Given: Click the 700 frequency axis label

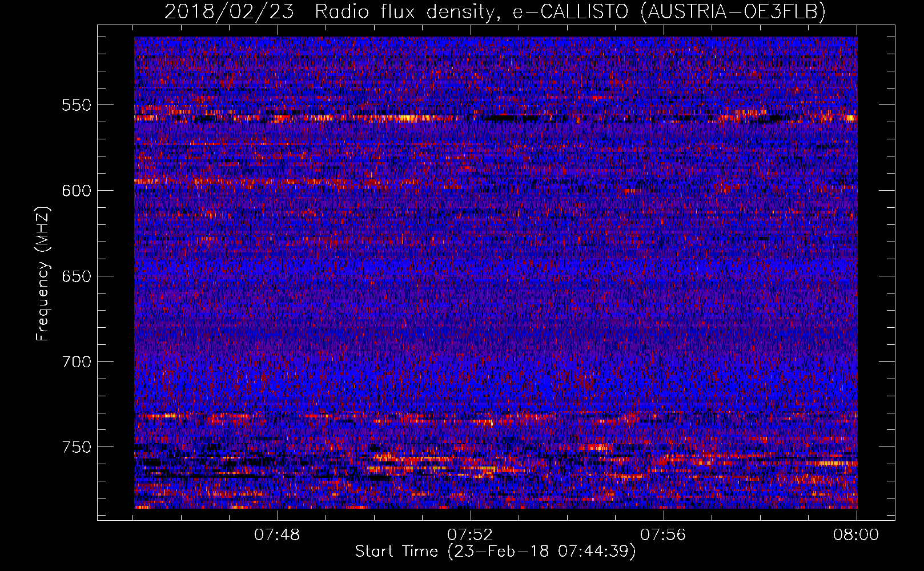Looking at the screenshot, I should [x=77, y=362].
